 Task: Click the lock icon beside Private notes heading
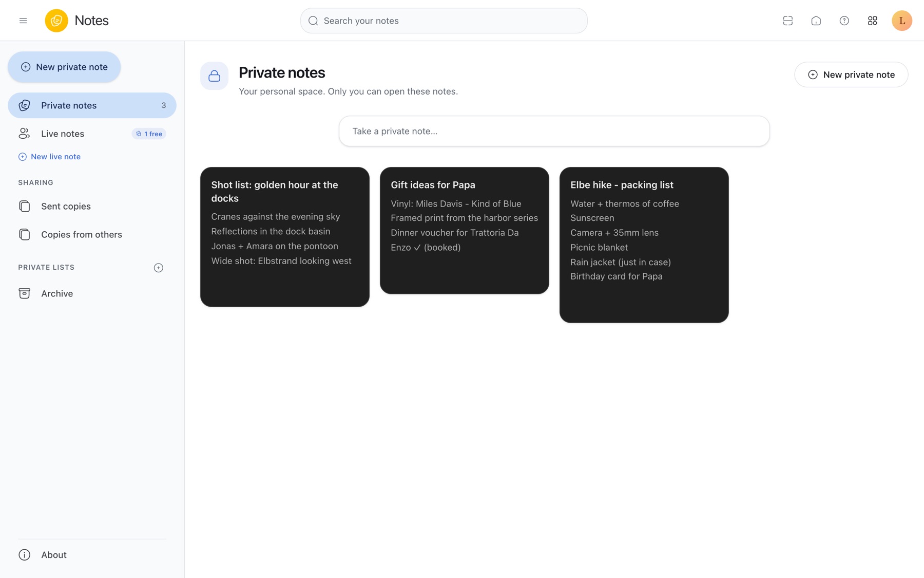tap(214, 76)
